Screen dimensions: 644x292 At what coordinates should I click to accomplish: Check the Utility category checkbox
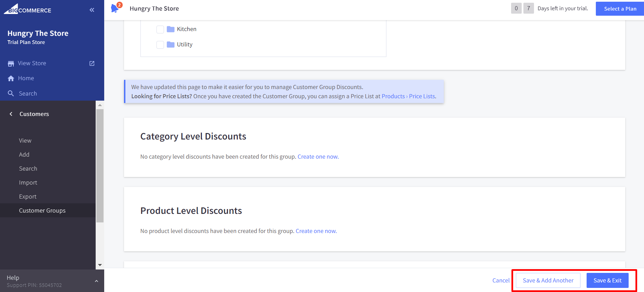click(x=160, y=45)
